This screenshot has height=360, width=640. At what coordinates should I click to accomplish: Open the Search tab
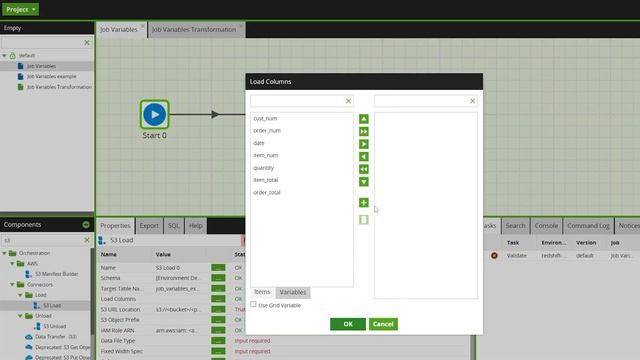[x=515, y=226]
